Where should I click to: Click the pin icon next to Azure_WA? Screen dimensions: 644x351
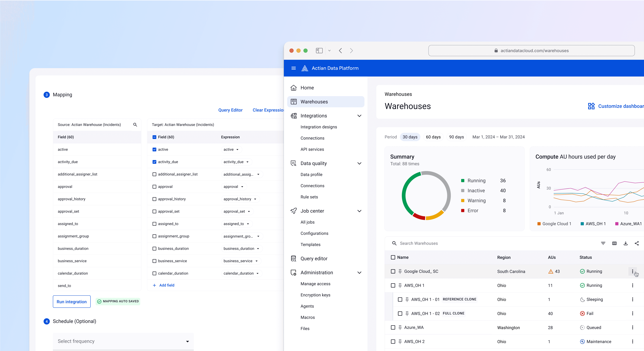(400, 328)
